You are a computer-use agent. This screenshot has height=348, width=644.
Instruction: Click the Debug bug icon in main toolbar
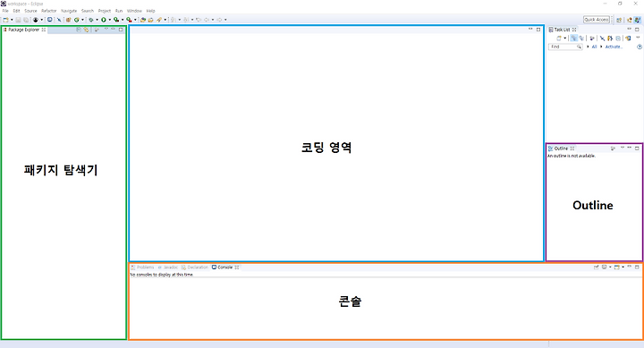coord(90,20)
